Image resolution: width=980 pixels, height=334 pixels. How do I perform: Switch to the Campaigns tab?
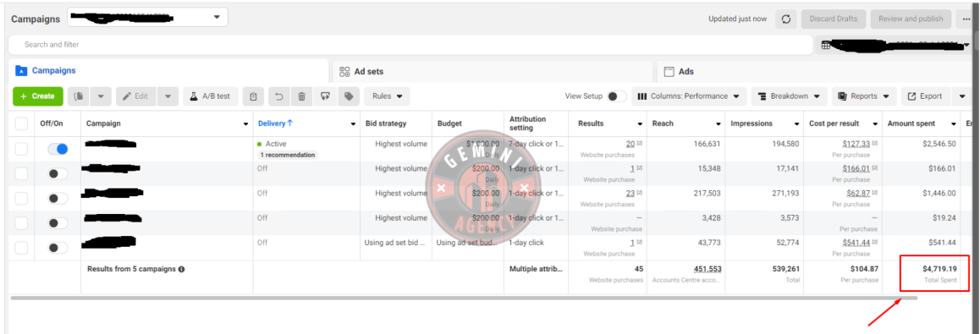click(x=168, y=71)
